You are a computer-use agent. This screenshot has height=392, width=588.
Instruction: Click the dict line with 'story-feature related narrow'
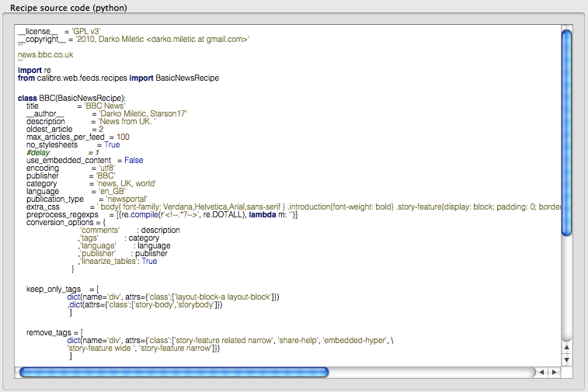point(231,340)
